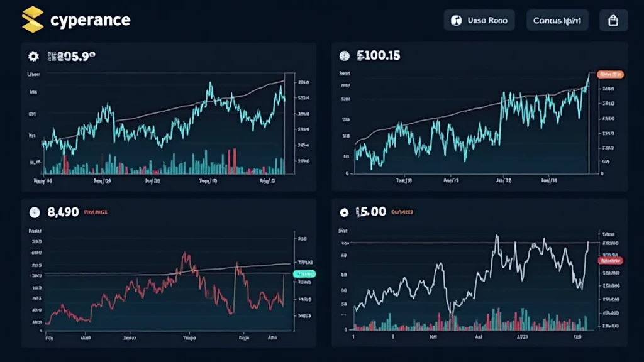This screenshot has height=362, width=644.
Task: Click the 100.15 price heading
Action: [377, 57]
